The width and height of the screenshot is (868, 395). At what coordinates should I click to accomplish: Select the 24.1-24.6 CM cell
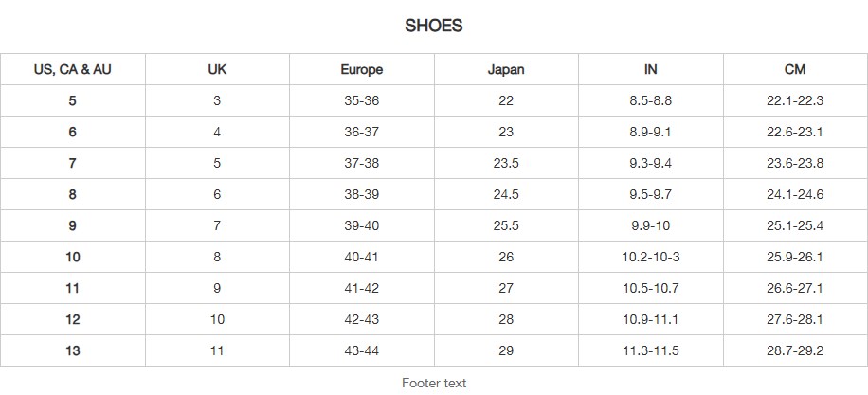795,194
